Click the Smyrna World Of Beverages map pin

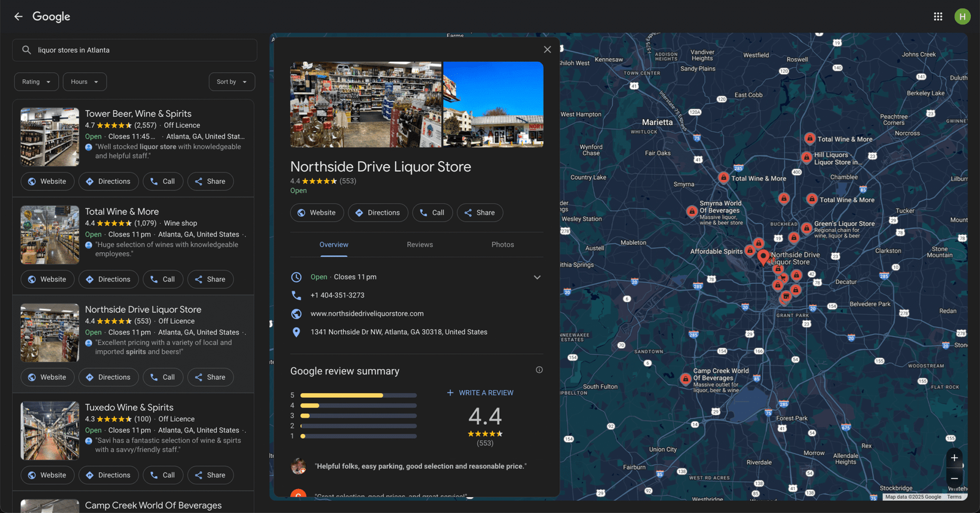pyautogui.click(x=692, y=212)
